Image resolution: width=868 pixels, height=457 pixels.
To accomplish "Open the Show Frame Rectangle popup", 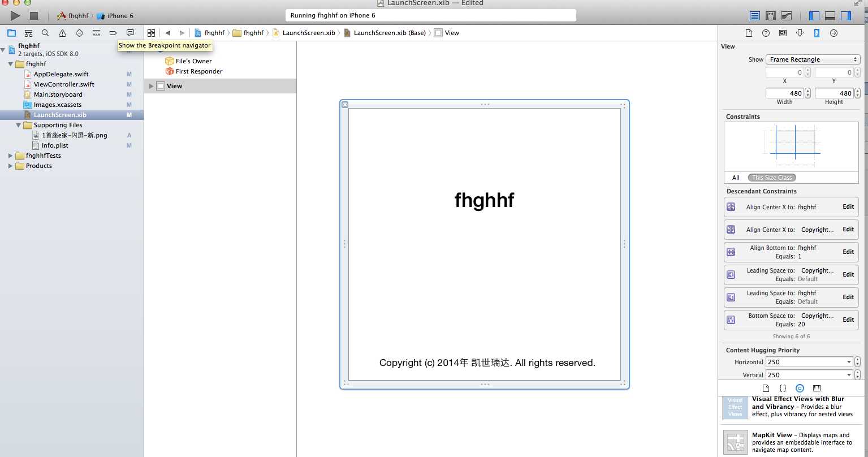I will point(813,59).
